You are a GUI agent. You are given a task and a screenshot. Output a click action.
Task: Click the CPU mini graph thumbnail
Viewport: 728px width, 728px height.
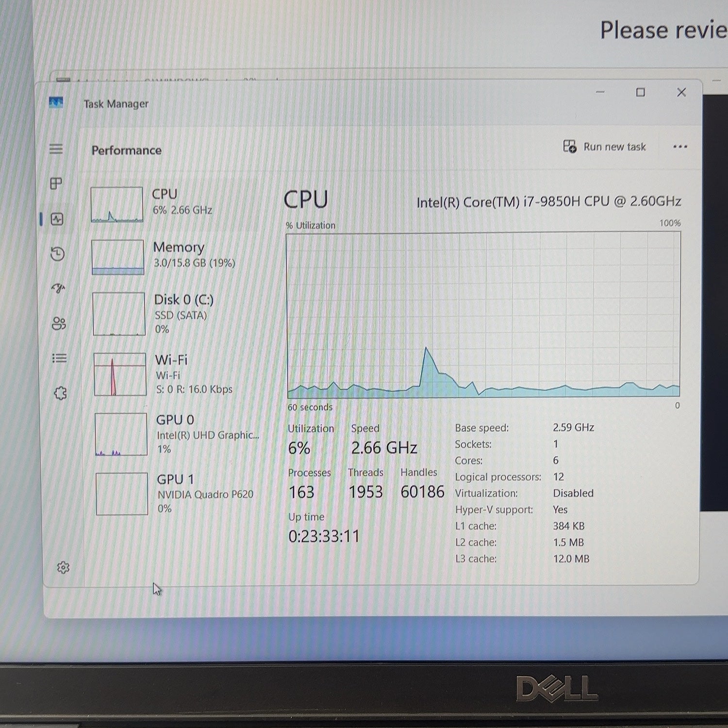(x=117, y=204)
